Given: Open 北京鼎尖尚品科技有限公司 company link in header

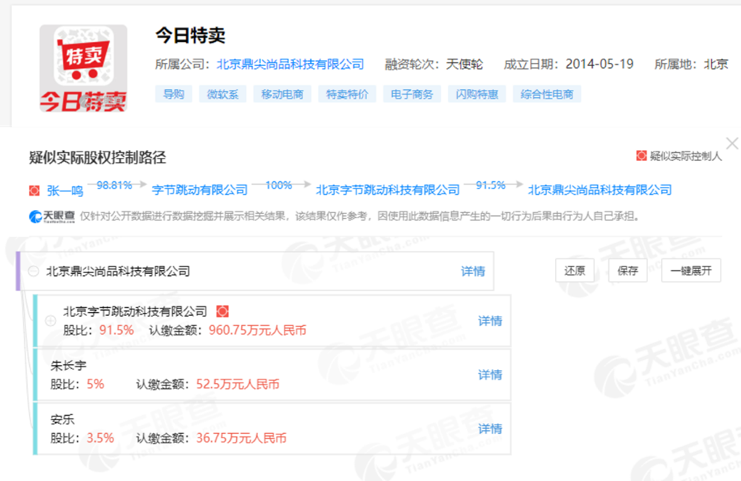Looking at the screenshot, I should click(x=290, y=64).
